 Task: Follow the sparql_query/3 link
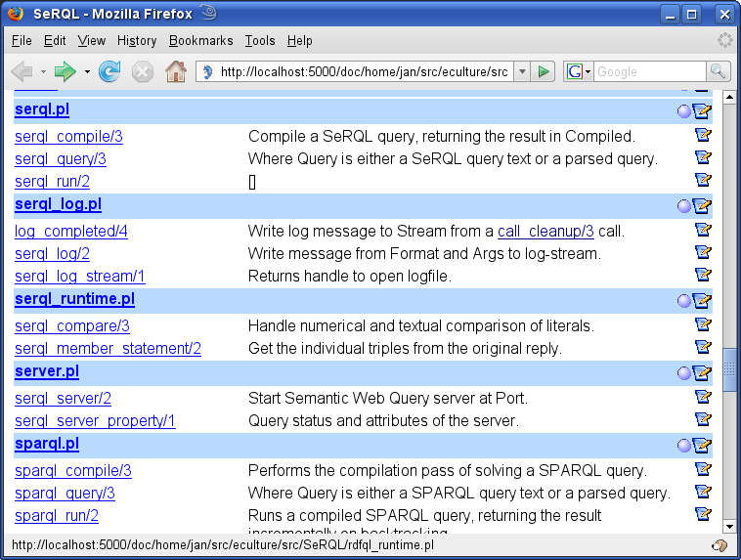[x=65, y=494]
